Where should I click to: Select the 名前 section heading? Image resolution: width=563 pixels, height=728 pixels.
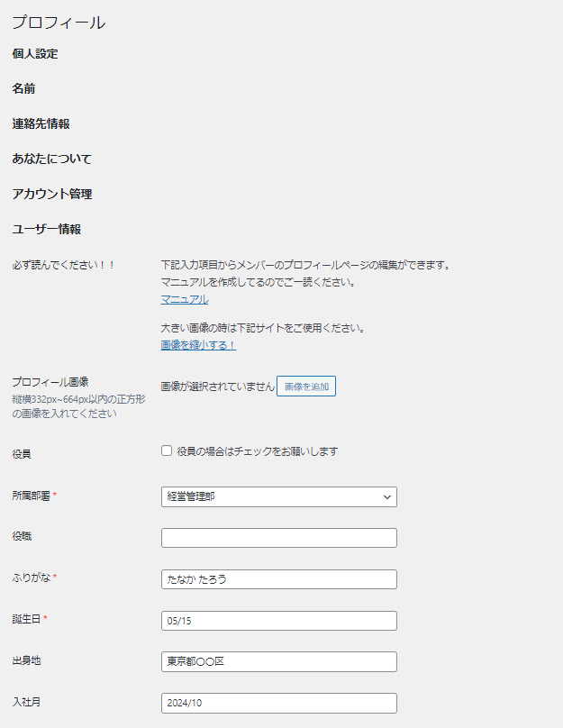tap(24, 89)
